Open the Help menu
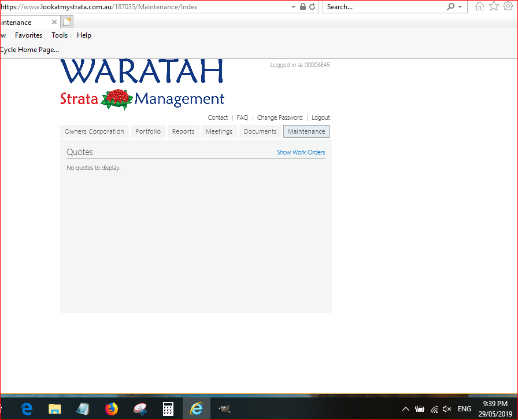The height and width of the screenshot is (420, 518). pos(84,35)
